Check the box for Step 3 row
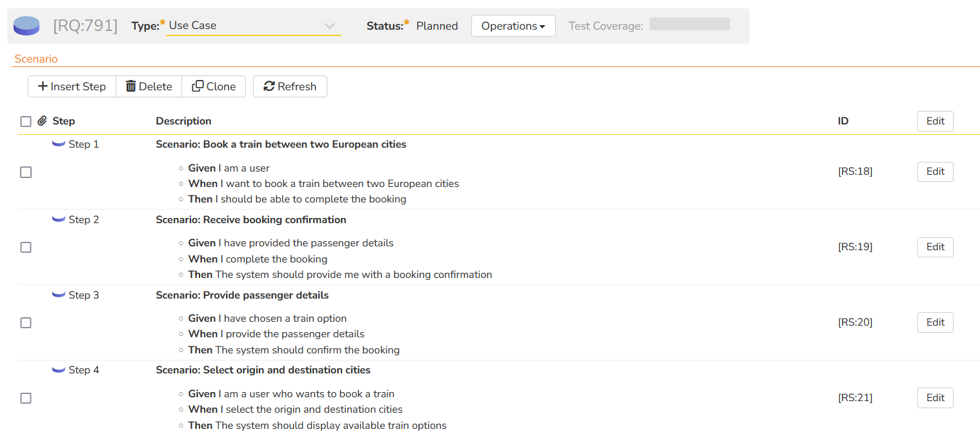 coord(26,322)
